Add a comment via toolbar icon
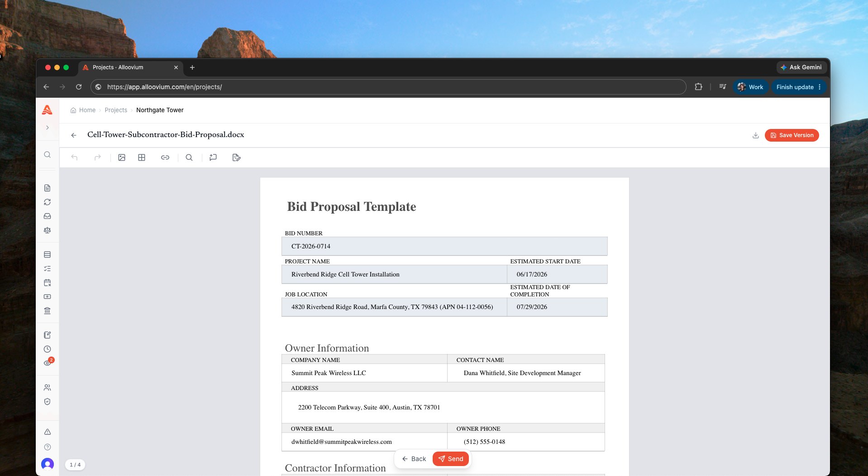The image size is (868, 476). pos(213,157)
